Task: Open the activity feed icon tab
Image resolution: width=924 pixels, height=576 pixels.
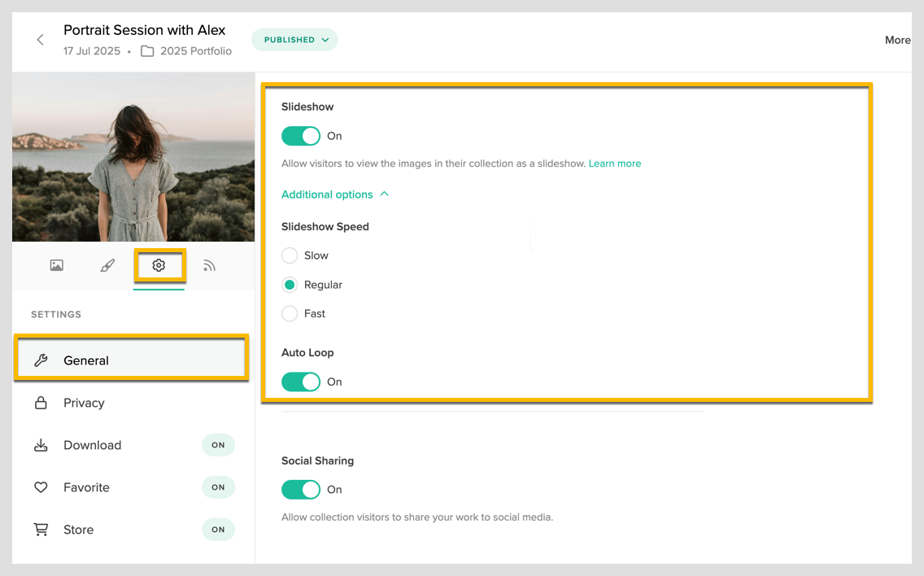Action: 210,265
